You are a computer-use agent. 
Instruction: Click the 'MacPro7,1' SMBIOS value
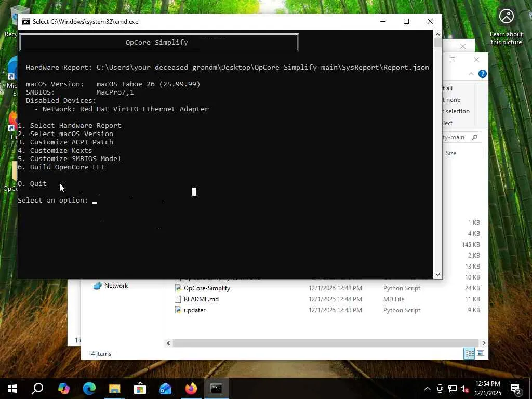click(x=115, y=92)
